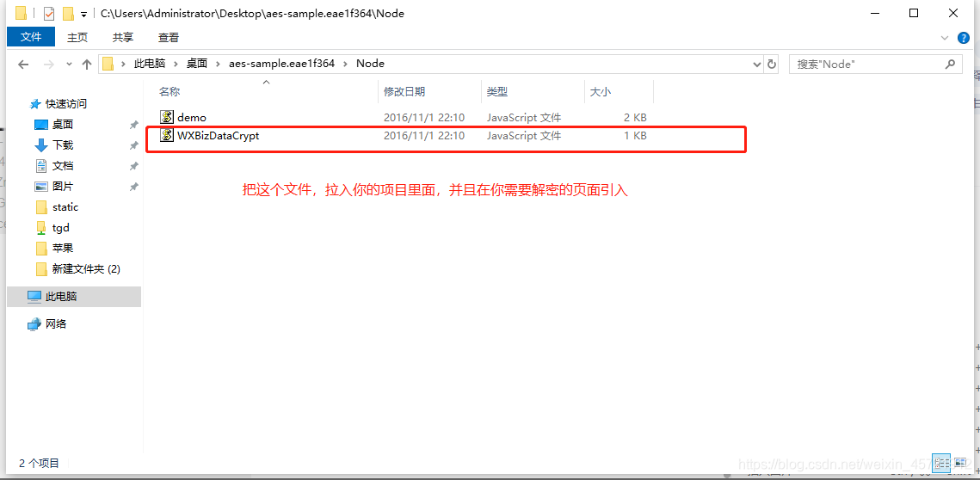980x480 pixels.
Task: Open 桌面 in the navigation pane
Action: tap(63, 125)
